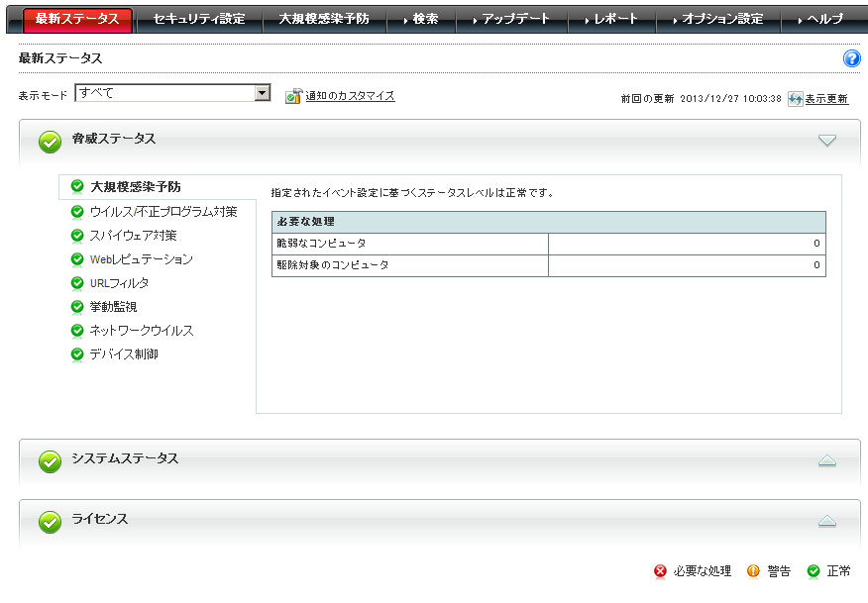Click the red 必要な処理 legend icon
Screen dimensions: 868x603
tap(661, 571)
